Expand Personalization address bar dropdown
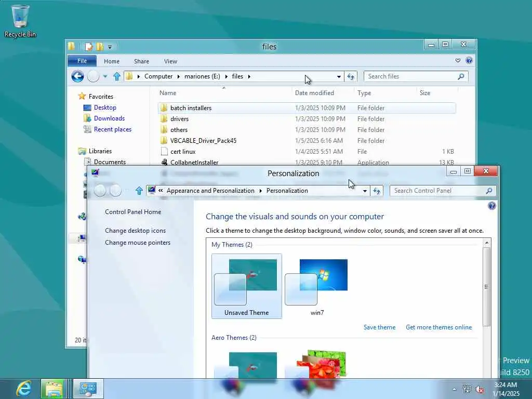The height and width of the screenshot is (399, 532). tap(365, 191)
